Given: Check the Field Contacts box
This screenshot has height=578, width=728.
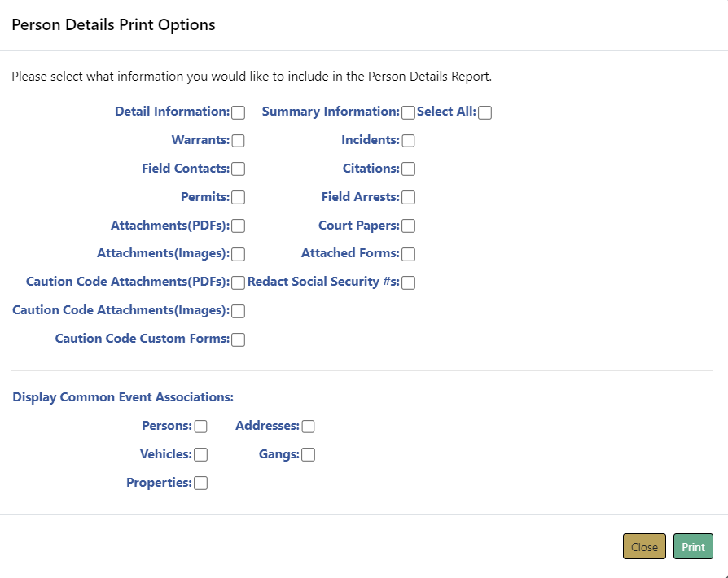Looking at the screenshot, I should (239, 169).
